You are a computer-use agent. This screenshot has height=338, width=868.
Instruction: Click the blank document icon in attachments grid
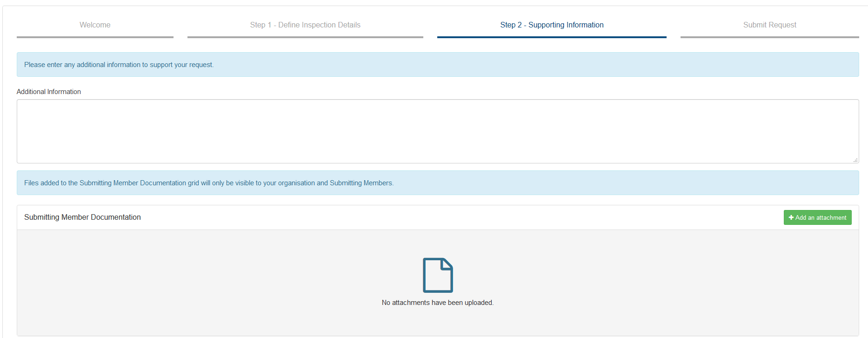pos(438,275)
